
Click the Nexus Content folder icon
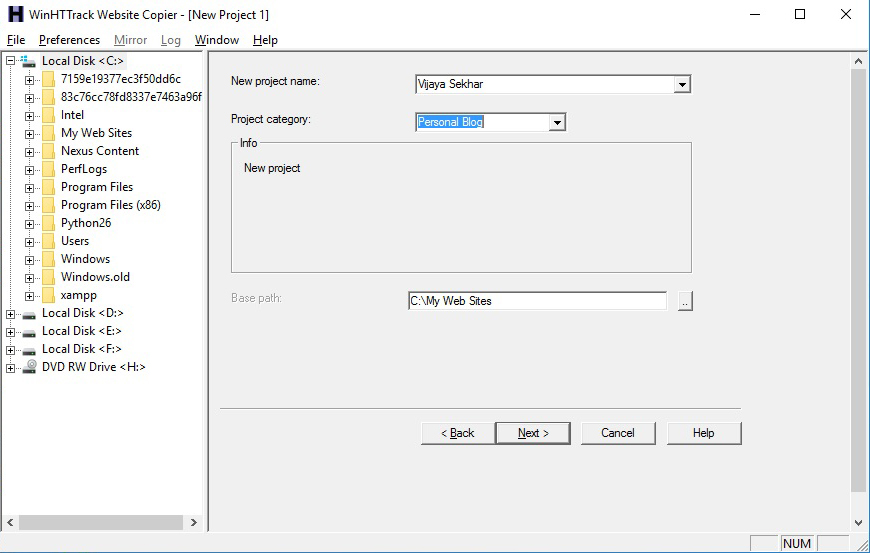(48, 151)
